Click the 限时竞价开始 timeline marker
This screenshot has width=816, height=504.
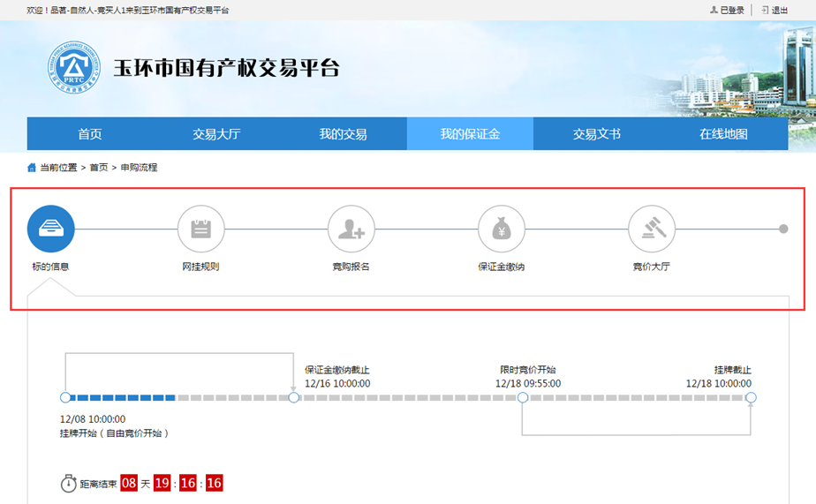coord(523,398)
